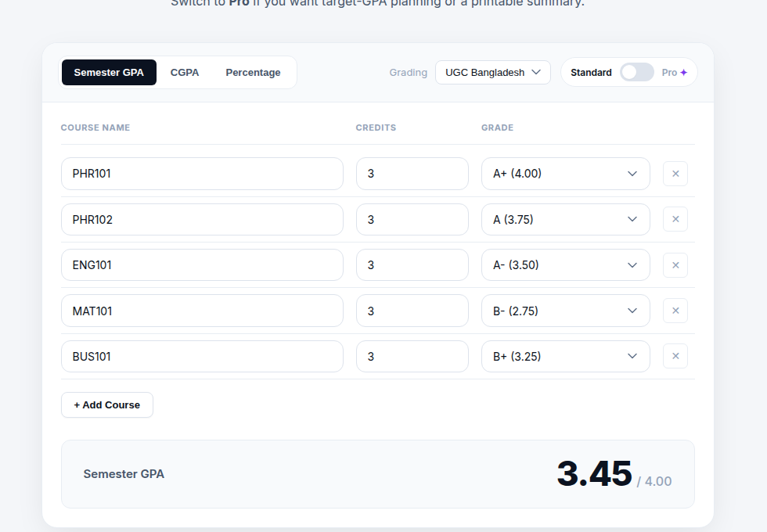Viewport: 767px width, 532px height.
Task: Add a new course row
Action: click(x=106, y=405)
